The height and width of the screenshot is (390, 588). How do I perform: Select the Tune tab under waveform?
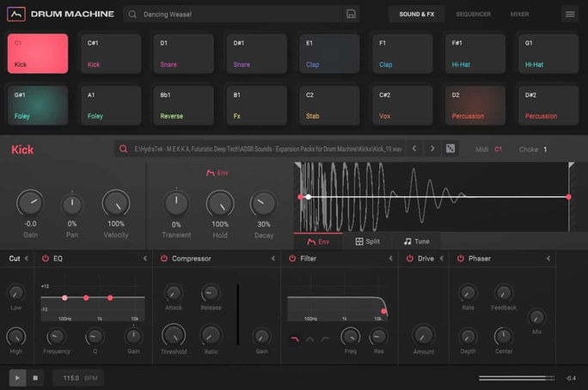(x=417, y=241)
